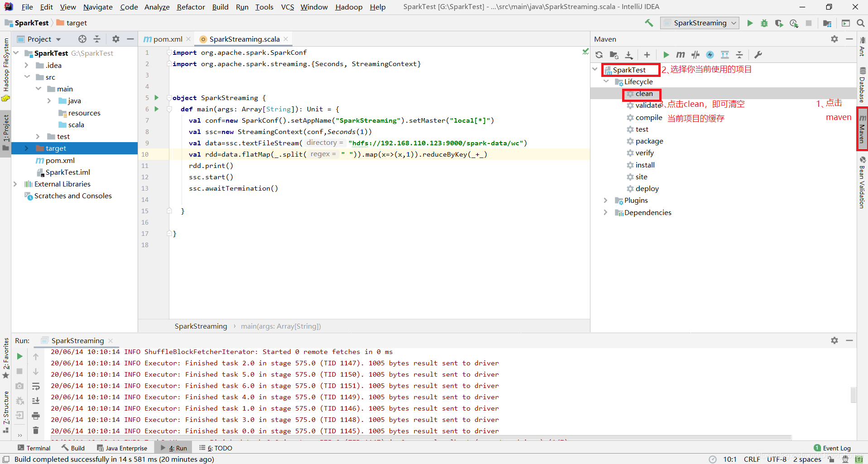Switch to the pom.xml editor tab
This screenshot has height=464, width=868.
coord(166,39)
